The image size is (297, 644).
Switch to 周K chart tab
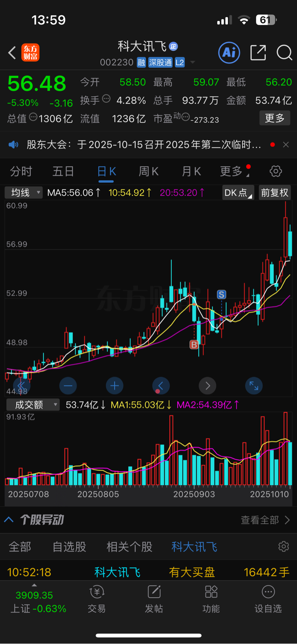[x=148, y=171]
